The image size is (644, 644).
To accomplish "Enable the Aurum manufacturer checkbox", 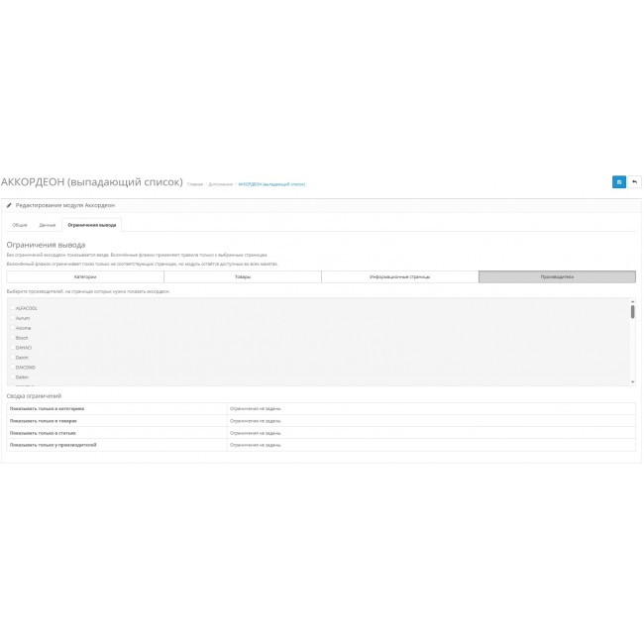I will [x=12, y=318].
